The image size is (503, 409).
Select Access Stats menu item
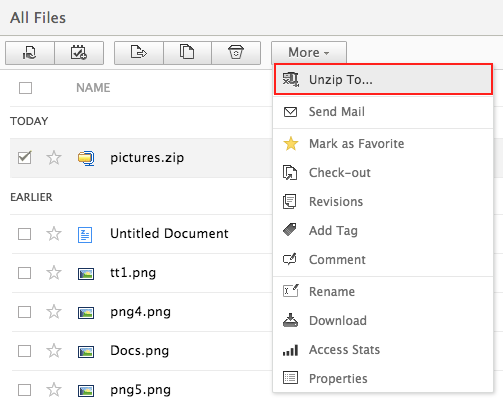point(383,350)
